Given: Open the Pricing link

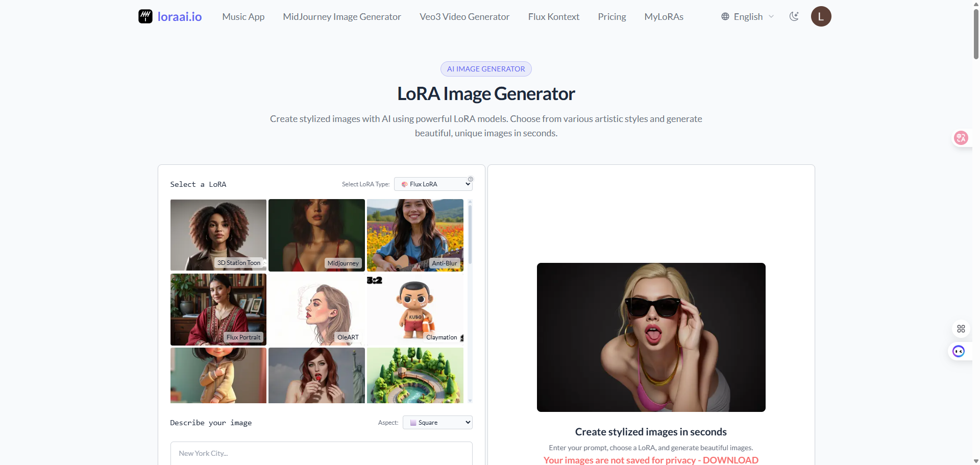Looking at the screenshot, I should pyautogui.click(x=611, y=16).
